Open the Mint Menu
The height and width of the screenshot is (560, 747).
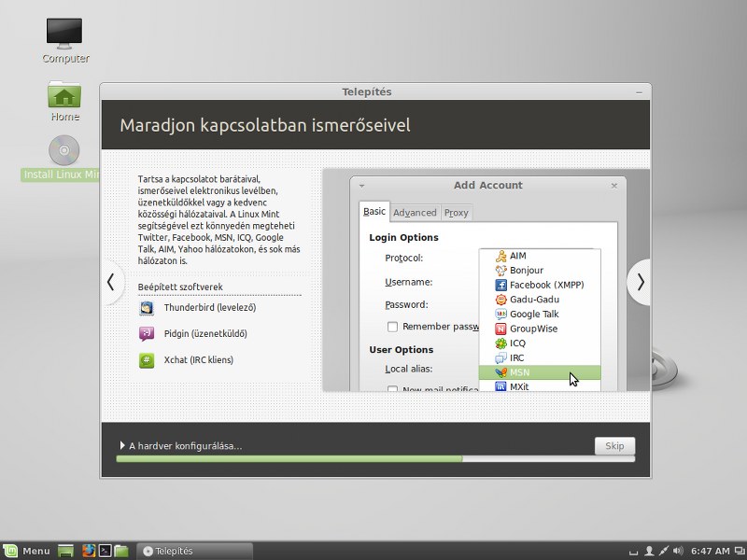(27, 551)
